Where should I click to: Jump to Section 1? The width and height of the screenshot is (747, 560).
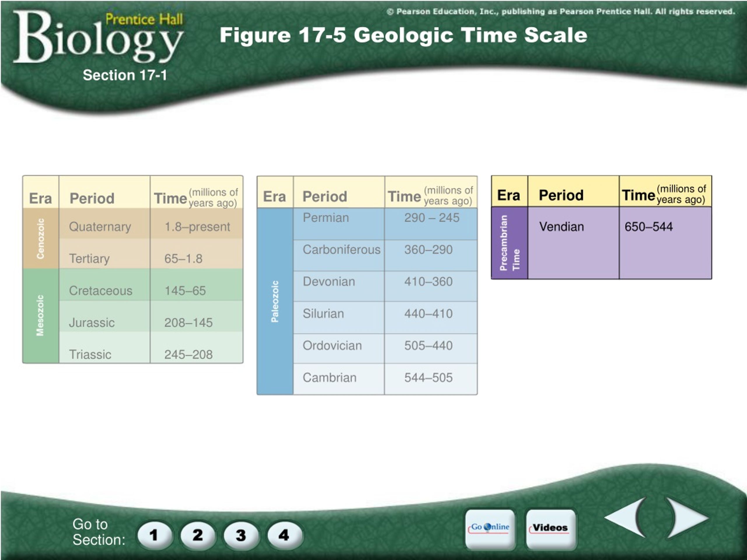(154, 535)
